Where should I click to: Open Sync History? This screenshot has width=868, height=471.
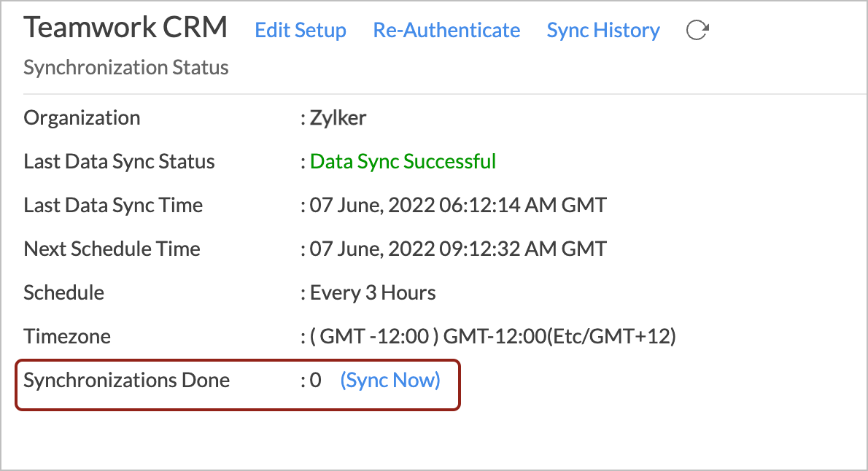(x=603, y=30)
